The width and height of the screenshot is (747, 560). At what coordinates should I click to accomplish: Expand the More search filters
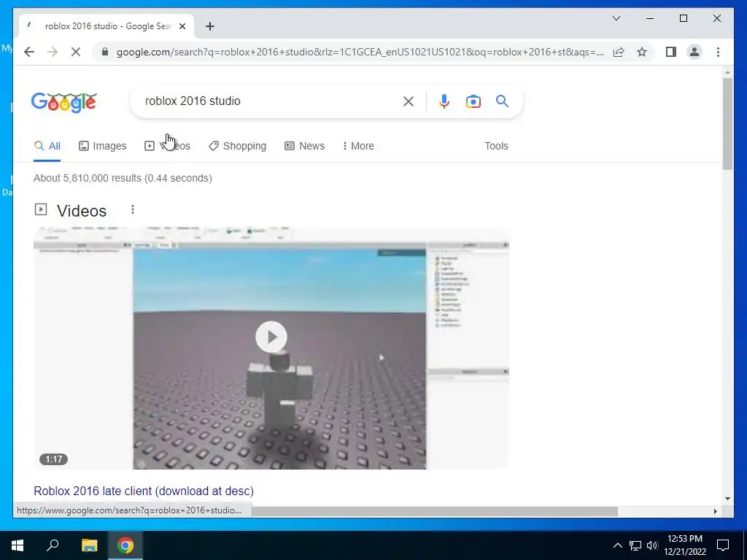tap(358, 146)
